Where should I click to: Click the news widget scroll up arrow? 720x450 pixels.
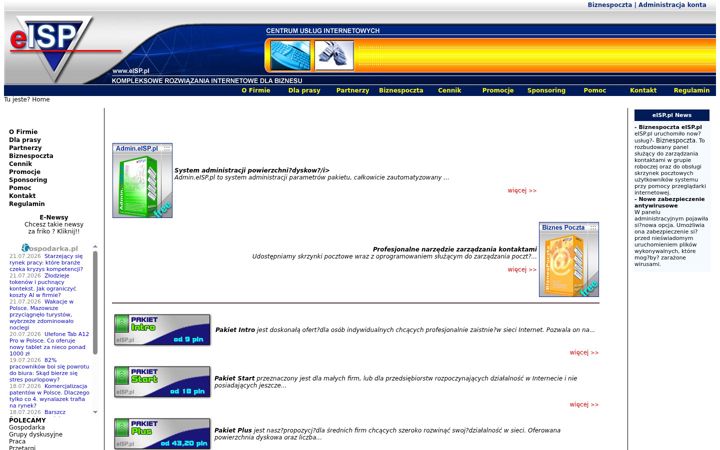(x=95, y=247)
